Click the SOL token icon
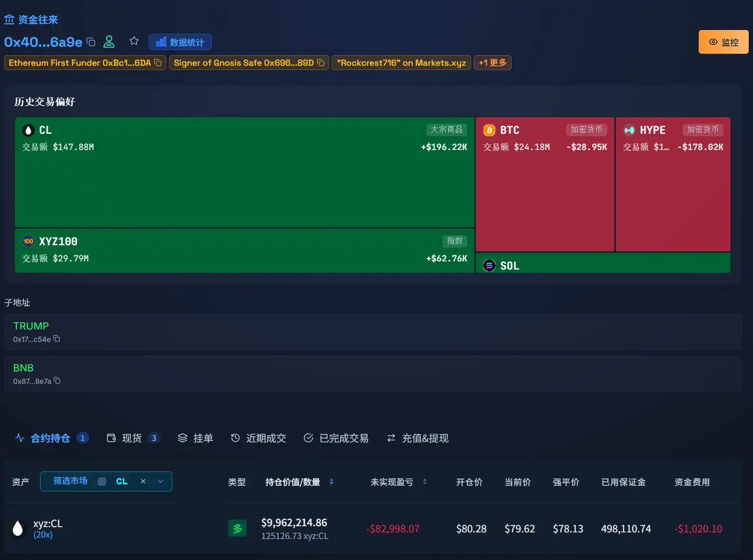This screenshot has width=753, height=560. click(490, 265)
